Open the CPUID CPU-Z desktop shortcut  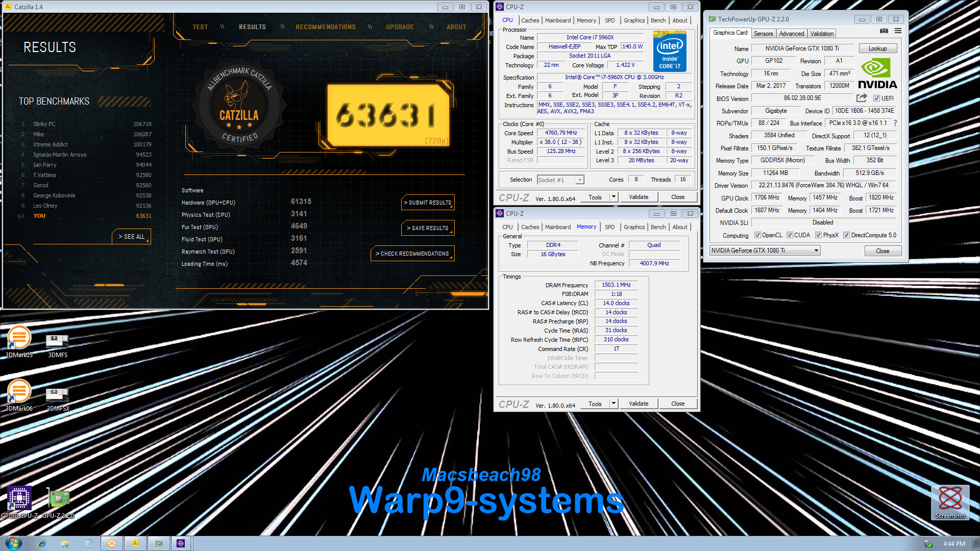(19, 502)
